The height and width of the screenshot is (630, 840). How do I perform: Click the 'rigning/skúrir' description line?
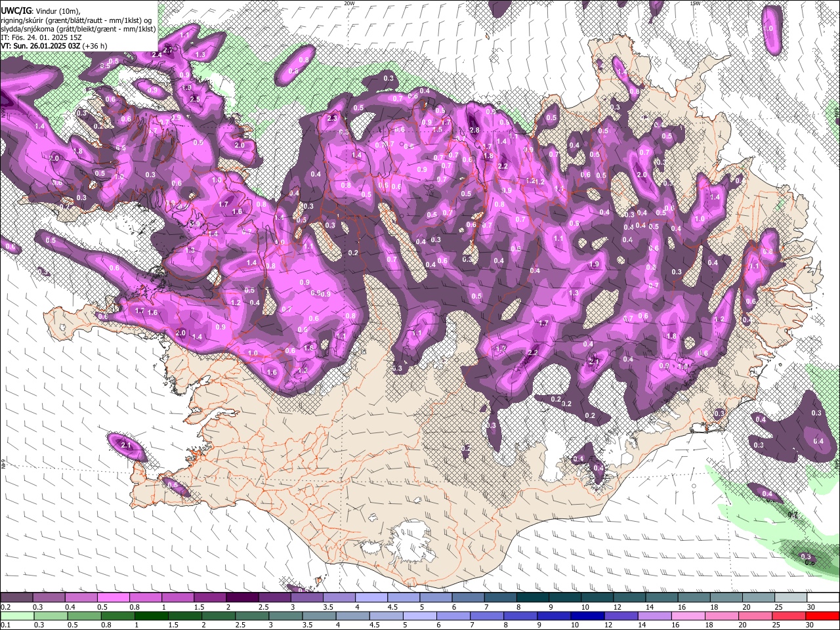[75, 20]
